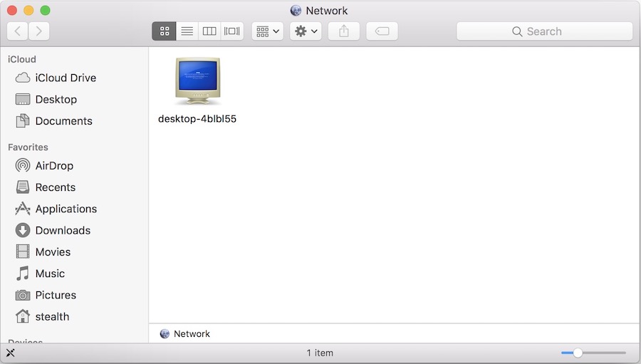
Task: Click the Recents sidebar icon
Action: (x=23, y=187)
